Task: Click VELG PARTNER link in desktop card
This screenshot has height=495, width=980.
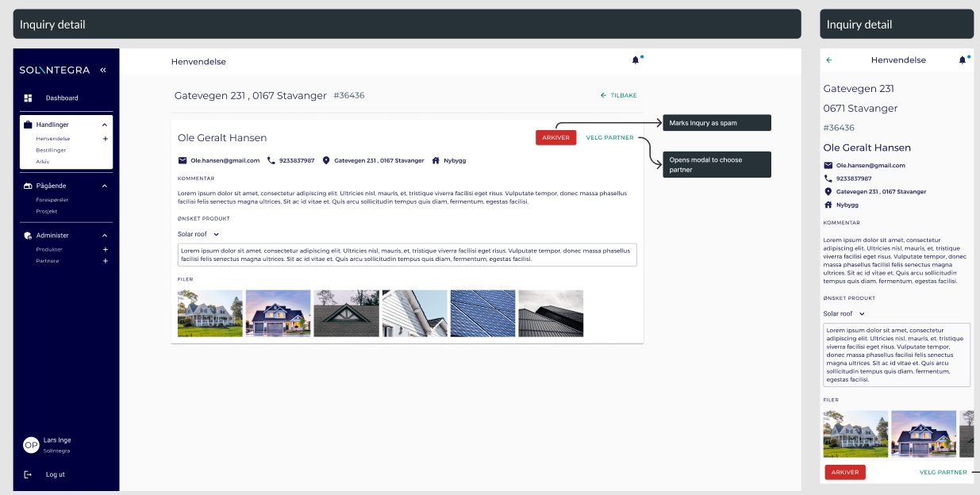Action: click(609, 138)
